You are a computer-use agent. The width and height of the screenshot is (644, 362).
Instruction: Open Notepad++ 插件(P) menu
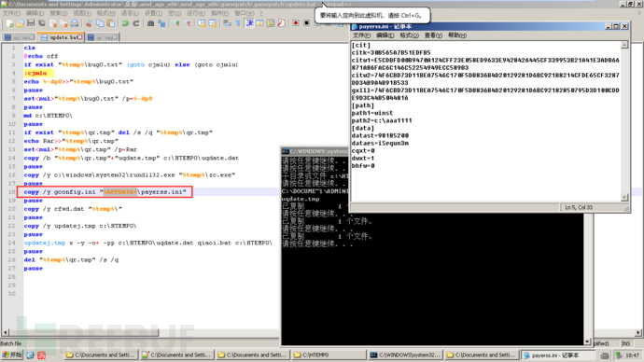219,13
